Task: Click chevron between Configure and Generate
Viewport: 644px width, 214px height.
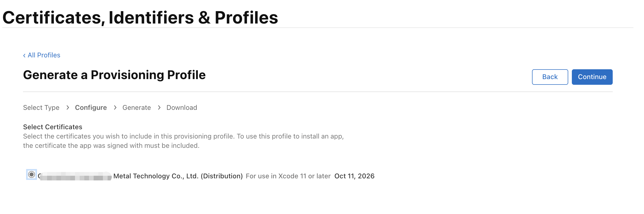Action: [x=115, y=108]
